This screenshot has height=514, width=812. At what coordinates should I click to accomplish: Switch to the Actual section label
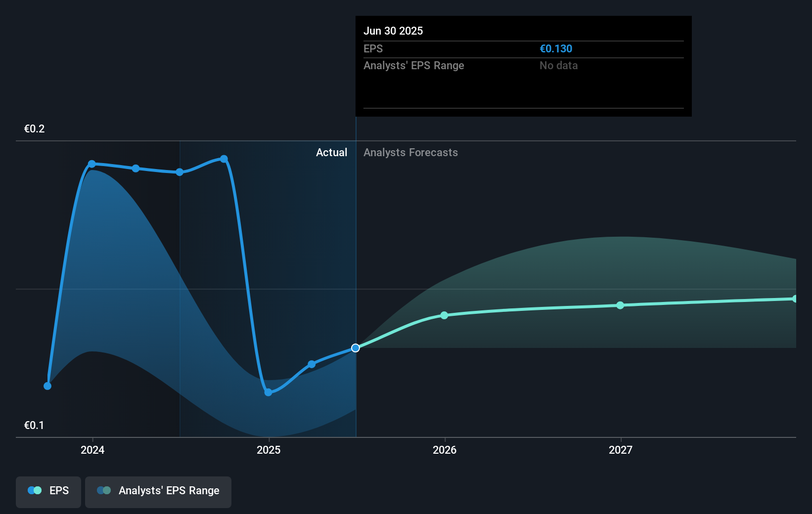[x=331, y=152]
